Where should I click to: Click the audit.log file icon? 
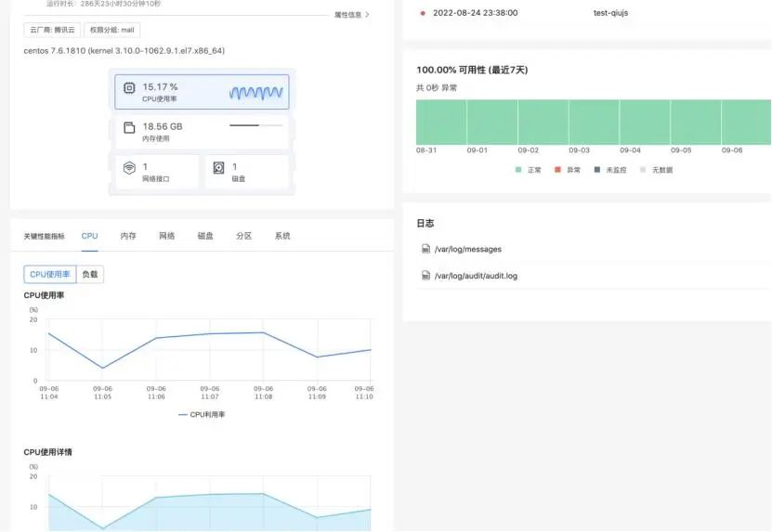(x=425, y=276)
